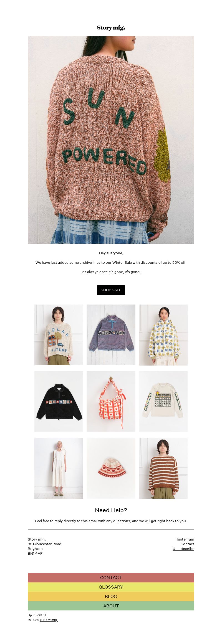Open the brown striped knit sweater image
The width and height of the screenshot is (222, 644).
pyautogui.click(x=163, y=468)
